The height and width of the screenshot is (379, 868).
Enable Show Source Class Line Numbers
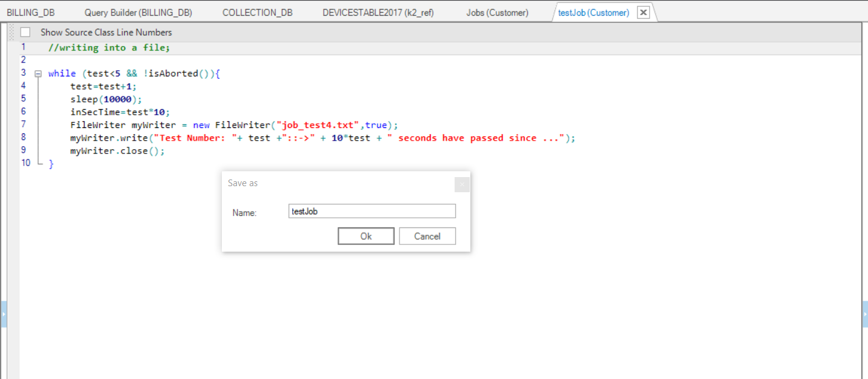[x=25, y=33]
